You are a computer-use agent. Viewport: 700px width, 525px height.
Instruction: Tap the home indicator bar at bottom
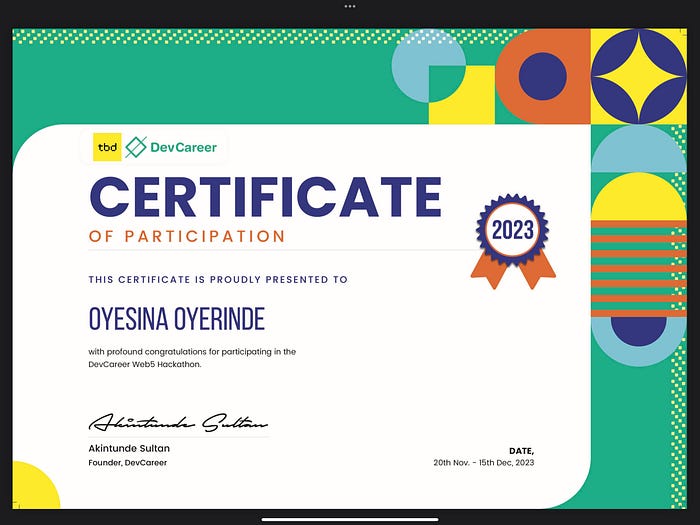point(350,519)
